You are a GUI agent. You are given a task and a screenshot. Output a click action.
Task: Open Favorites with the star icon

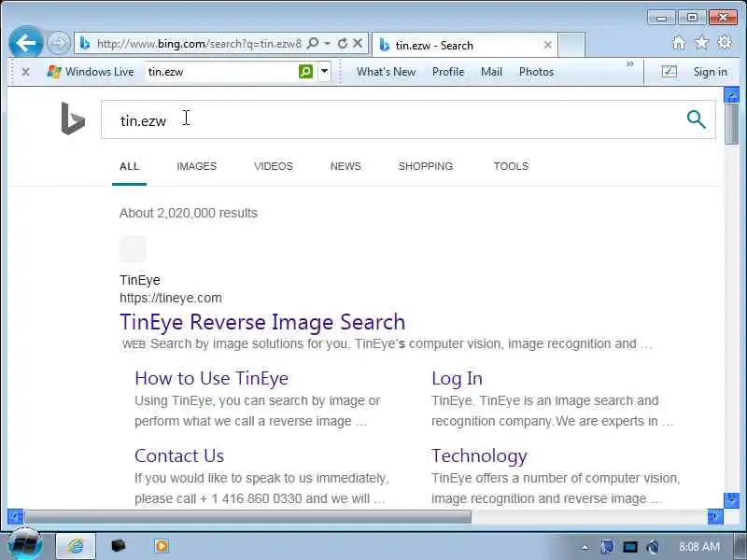click(701, 43)
